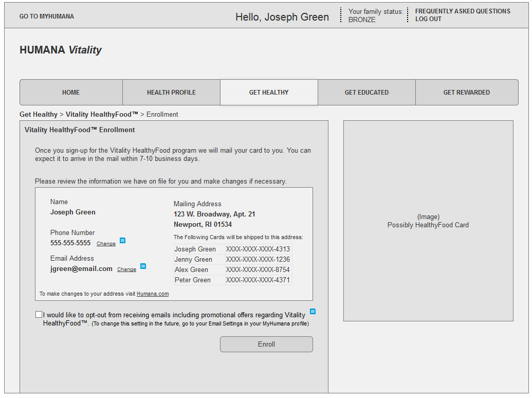
Task: Click Change link next to email address
Action: click(x=126, y=269)
